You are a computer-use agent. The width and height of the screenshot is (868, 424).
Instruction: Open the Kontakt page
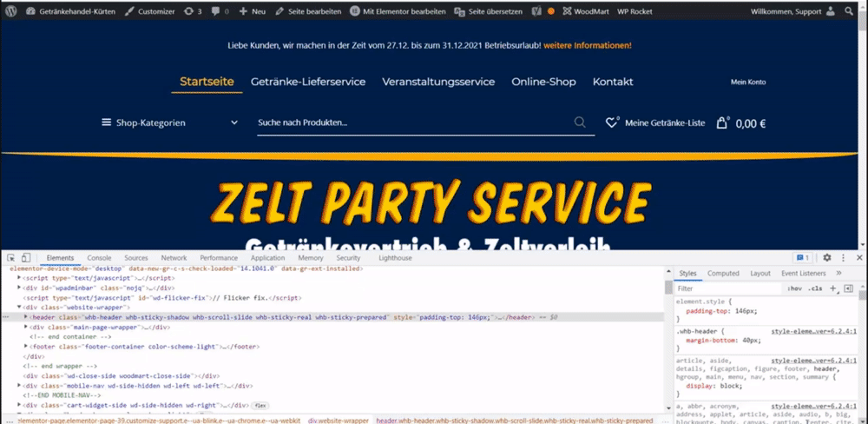click(613, 82)
